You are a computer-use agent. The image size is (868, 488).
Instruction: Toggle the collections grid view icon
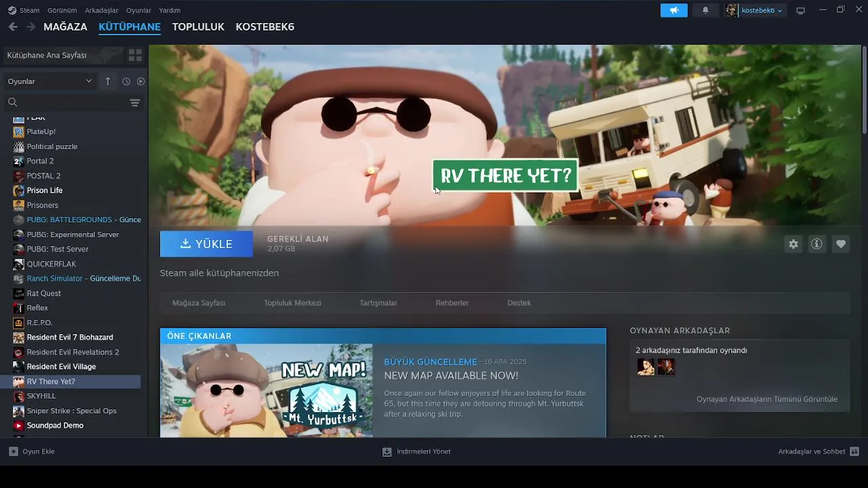coord(135,55)
